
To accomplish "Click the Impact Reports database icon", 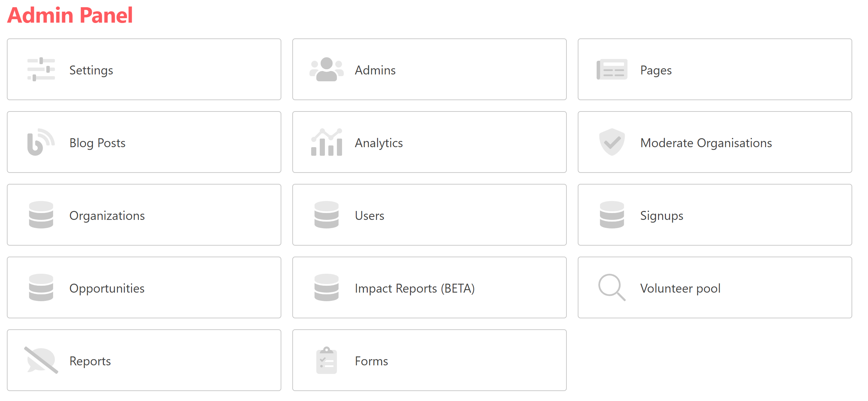I will pos(326,287).
